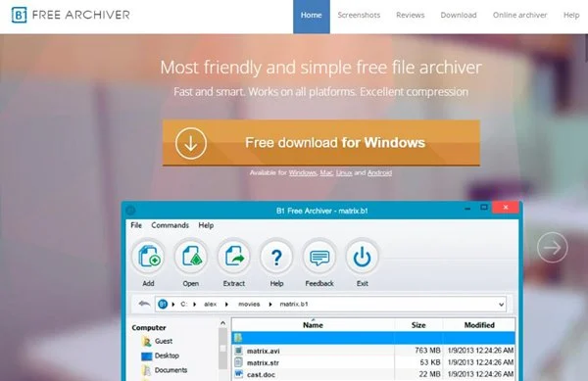Expand arrow after alex in path
The width and height of the screenshot is (588, 381).
(x=227, y=305)
